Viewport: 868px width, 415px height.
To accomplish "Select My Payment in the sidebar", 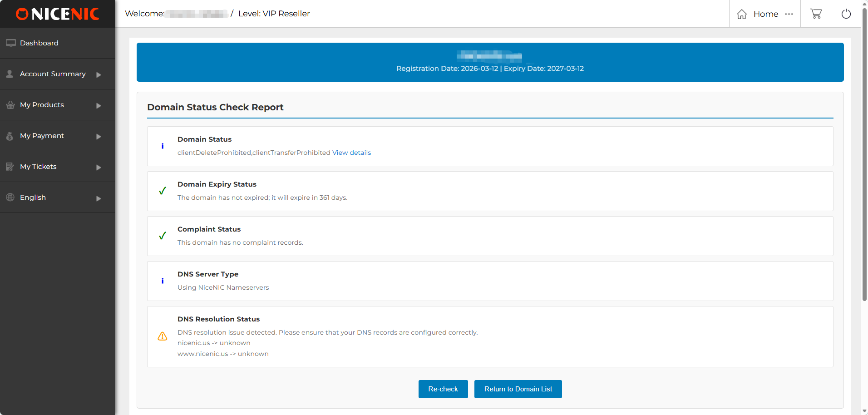I will point(42,136).
